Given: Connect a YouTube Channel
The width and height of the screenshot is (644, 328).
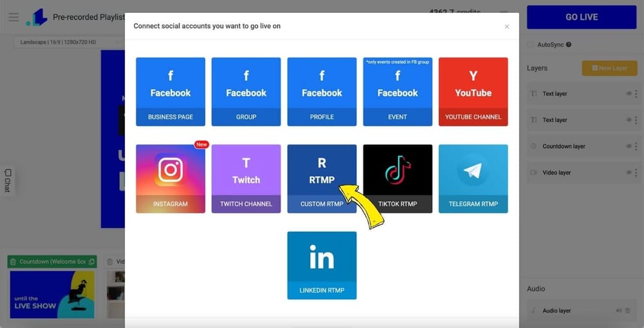Looking at the screenshot, I should pyautogui.click(x=473, y=92).
